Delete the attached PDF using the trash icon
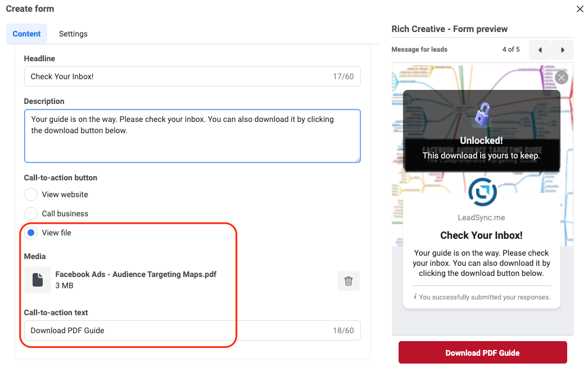The height and width of the screenshot is (372, 588). click(348, 280)
